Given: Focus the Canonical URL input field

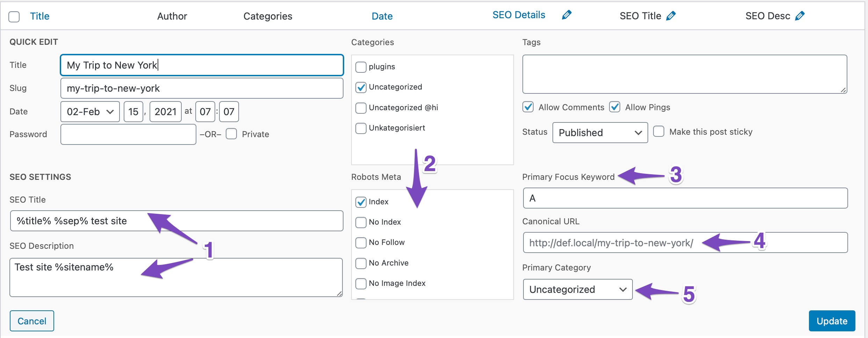Looking at the screenshot, I should [x=685, y=243].
